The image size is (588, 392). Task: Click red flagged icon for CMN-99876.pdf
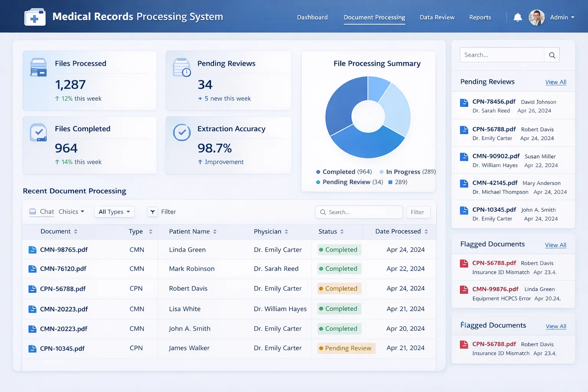coord(464,289)
